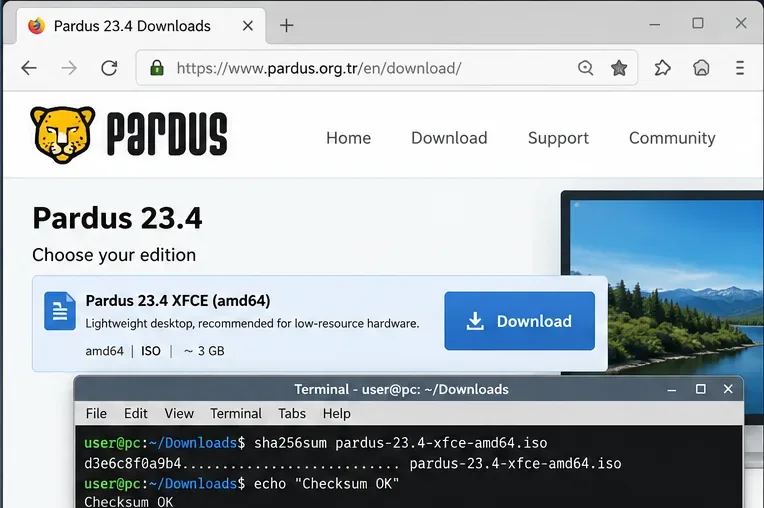764x508 pixels.
Task: Open Home in site navigation
Action: 348,138
